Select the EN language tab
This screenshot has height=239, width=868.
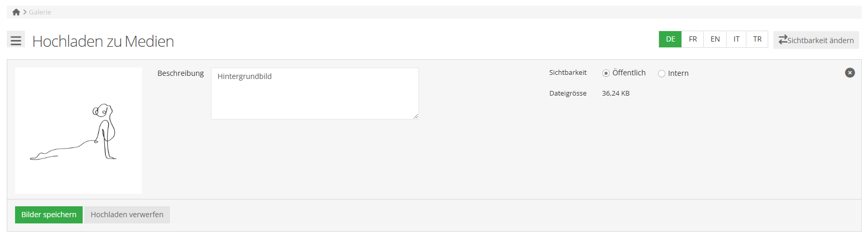[x=715, y=39]
